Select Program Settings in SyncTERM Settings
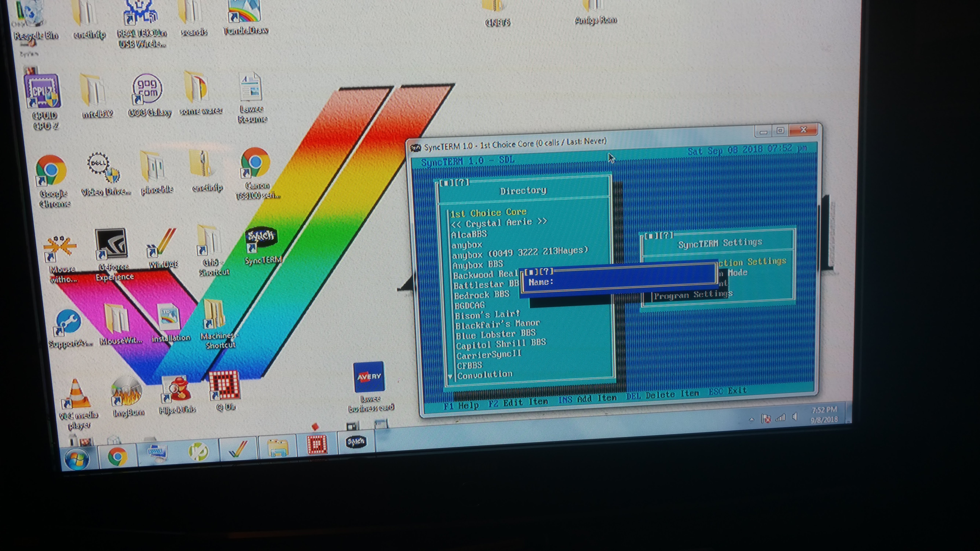Viewport: 980px width, 551px height. [693, 295]
